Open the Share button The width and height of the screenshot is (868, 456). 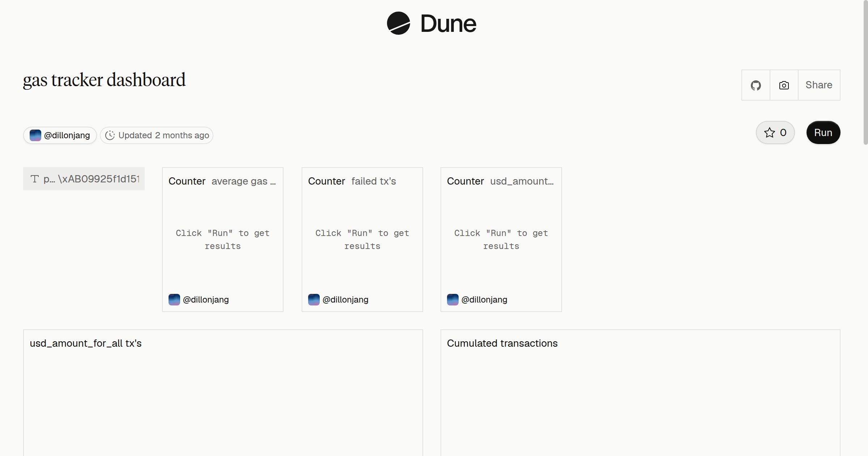[x=819, y=85]
